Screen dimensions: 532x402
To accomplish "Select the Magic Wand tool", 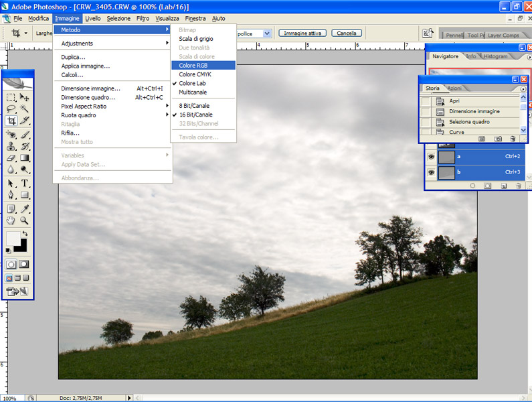I will (x=25, y=109).
